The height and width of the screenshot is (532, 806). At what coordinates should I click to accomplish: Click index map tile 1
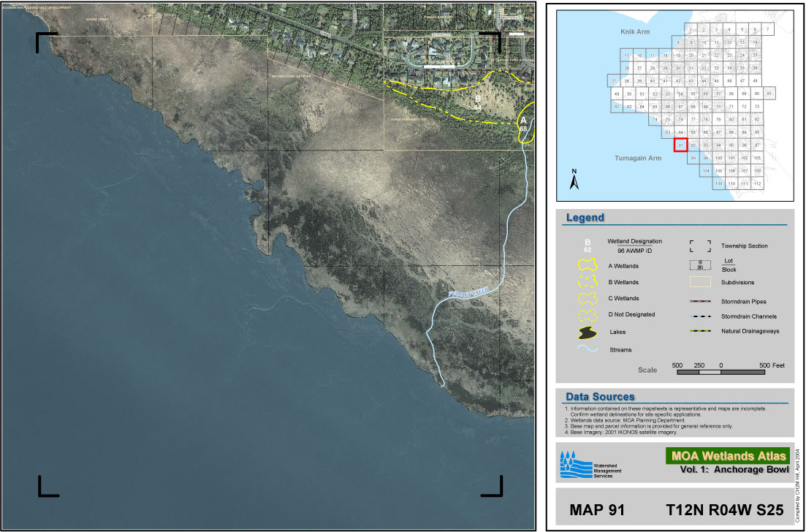(691, 29)
